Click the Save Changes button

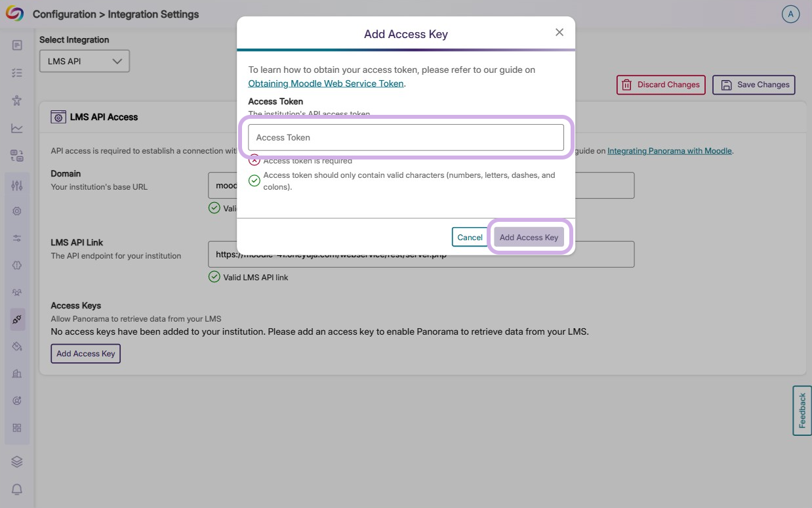[754, 85]
